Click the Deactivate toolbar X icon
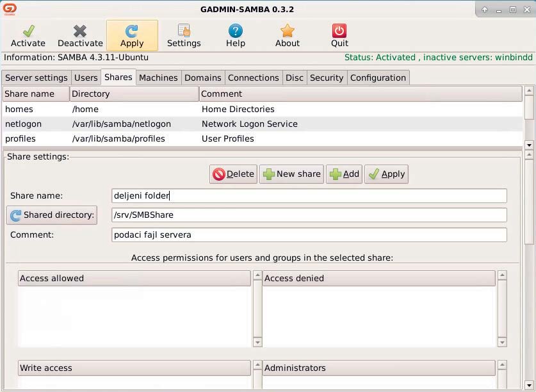The image size is (536, 392). tap(80, 31)
